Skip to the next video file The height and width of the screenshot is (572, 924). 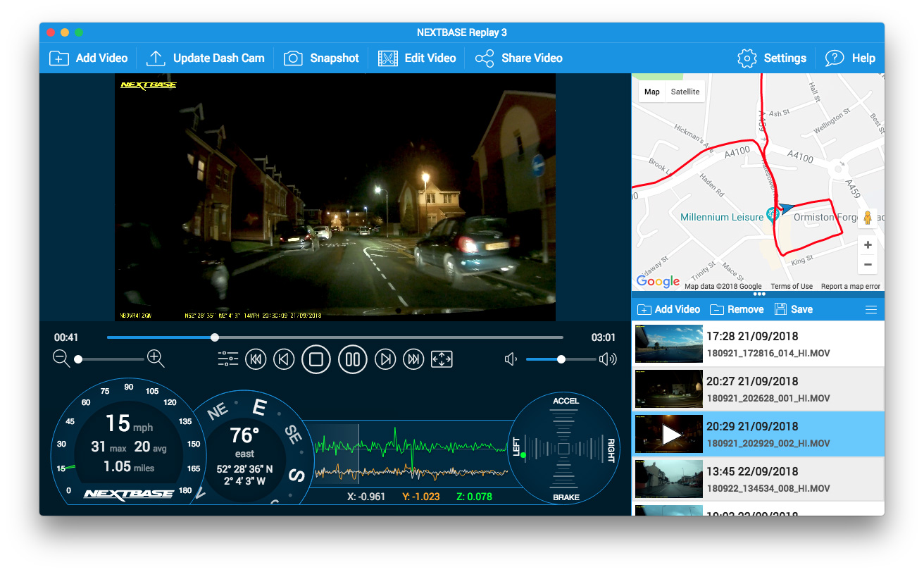point(413,359)
